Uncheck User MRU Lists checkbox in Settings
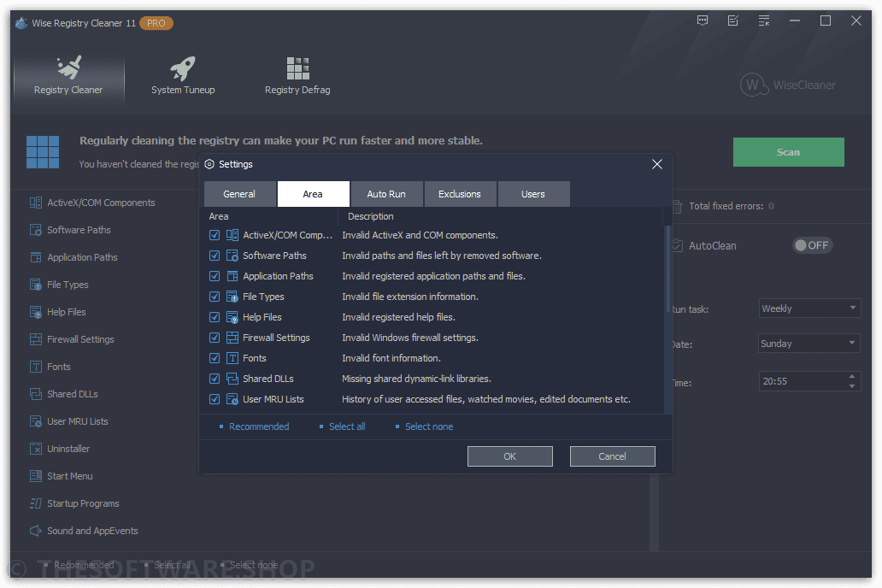 click(x=215, y=399)
